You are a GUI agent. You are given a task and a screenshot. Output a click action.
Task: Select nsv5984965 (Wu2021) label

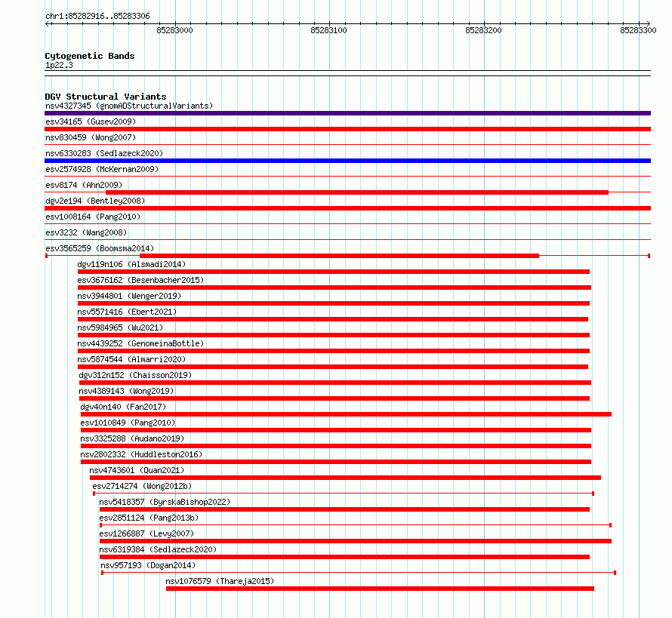[x=120, y=327]
